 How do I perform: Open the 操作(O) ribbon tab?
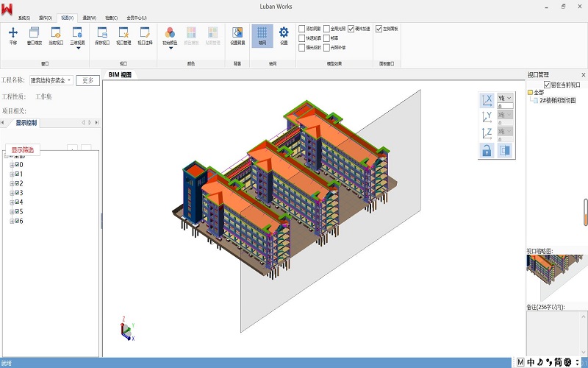pos(46,18)
